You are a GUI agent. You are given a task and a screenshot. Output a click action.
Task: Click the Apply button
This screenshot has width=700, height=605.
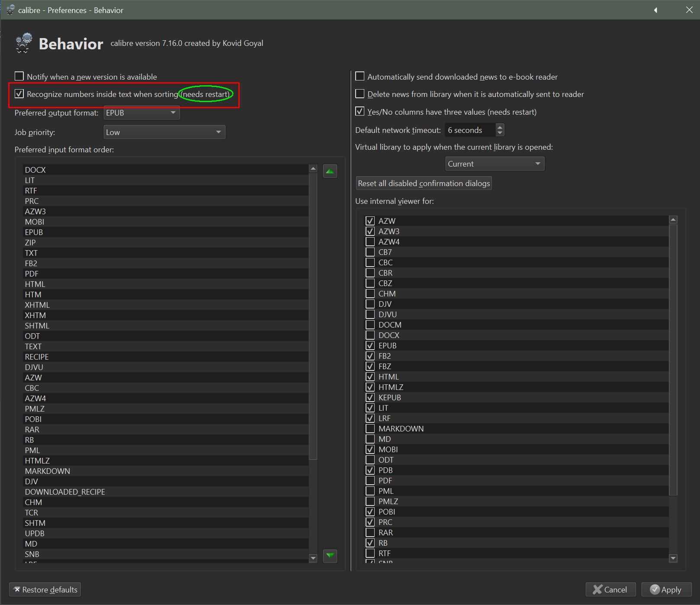tap(666, 589)
